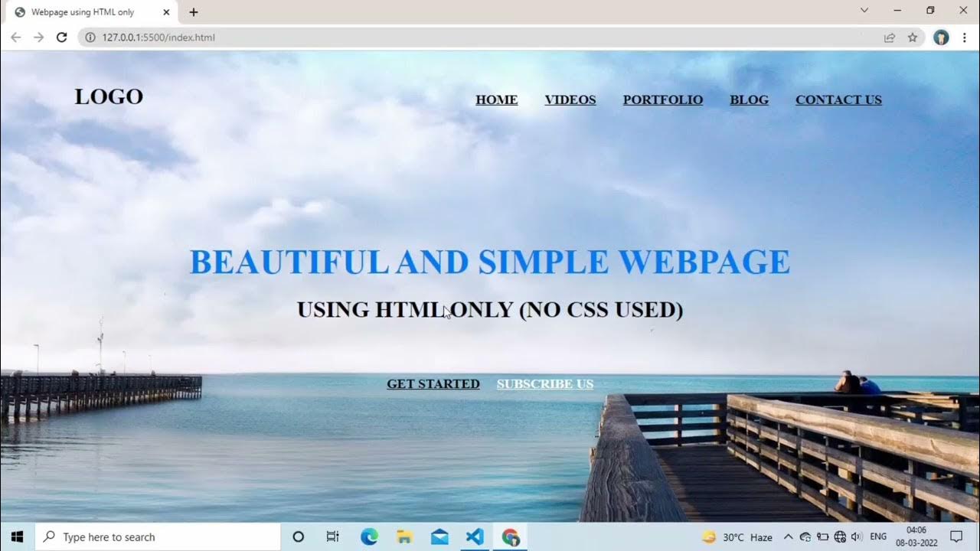Screen dimensions: 980x551
Task: Open the tab search chevron
Action: 864,11
